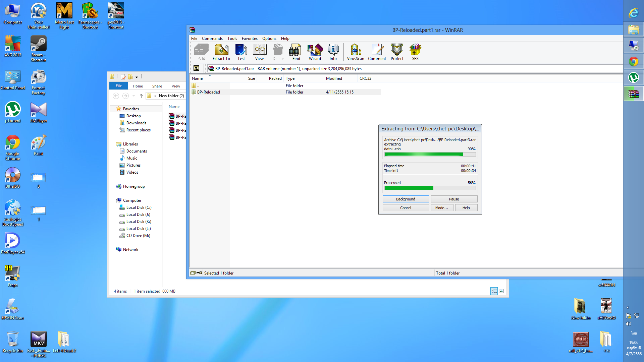Expand New folder (2) breadcrumb arrow
This screenshot has width=644, height=362.
155,96
